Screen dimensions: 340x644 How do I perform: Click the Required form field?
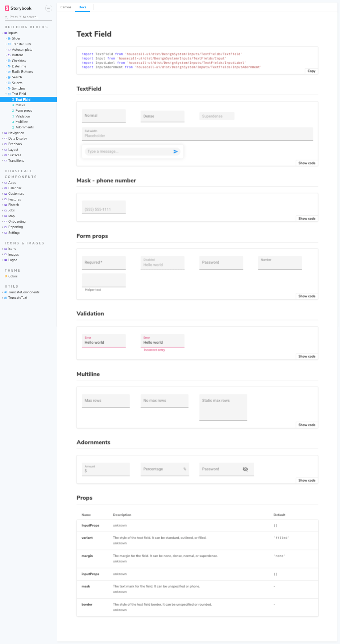(104, 263)
